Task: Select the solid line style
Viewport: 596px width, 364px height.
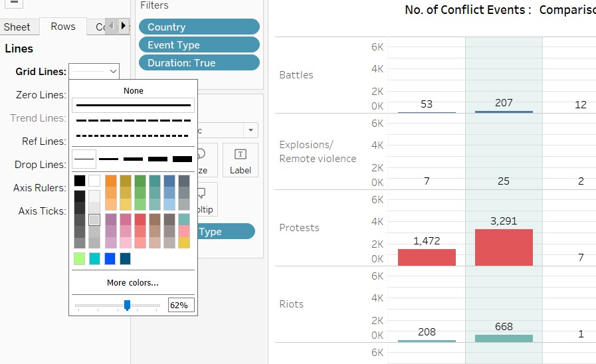Action: pos(134,105)
